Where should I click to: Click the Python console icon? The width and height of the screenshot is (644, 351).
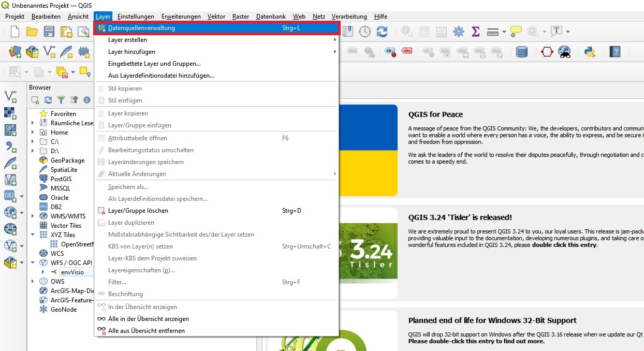click(589, 51)
